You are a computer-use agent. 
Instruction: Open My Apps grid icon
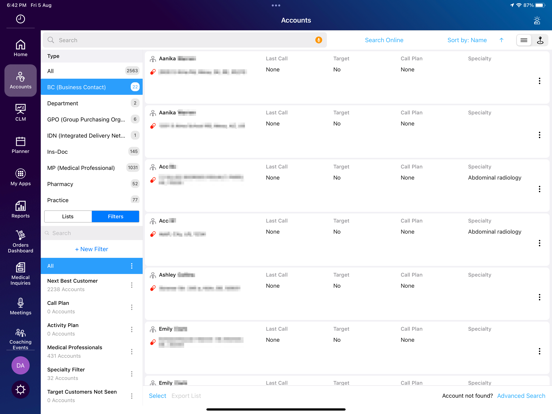(20, 177)
